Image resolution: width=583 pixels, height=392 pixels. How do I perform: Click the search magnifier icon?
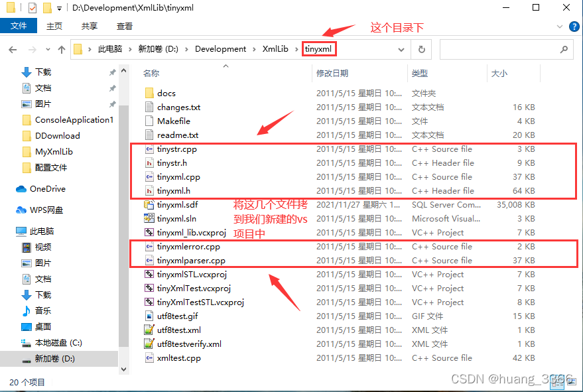click(x=564, y=49)
